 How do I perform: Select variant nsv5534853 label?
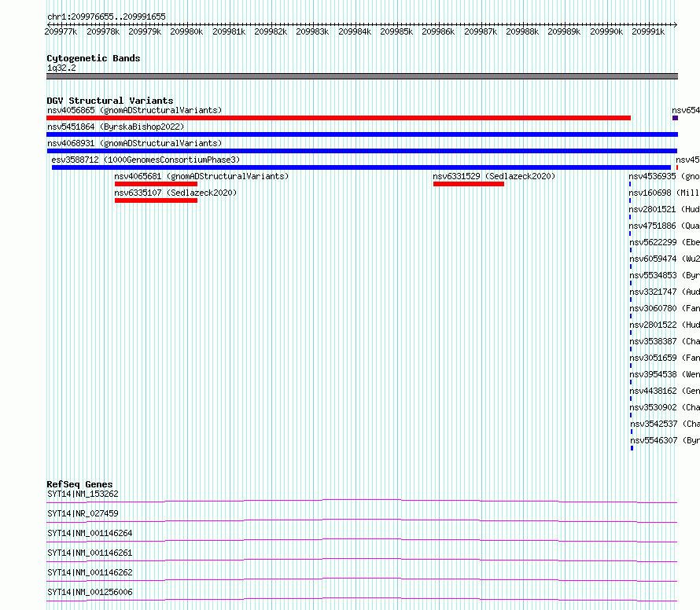665,275
